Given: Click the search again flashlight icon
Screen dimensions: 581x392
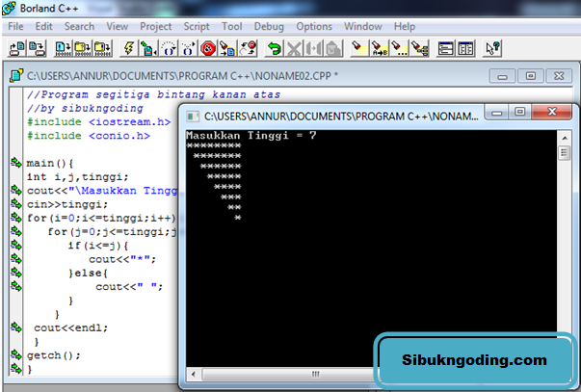Looking at the screenshot, I should tap(400, 48).
